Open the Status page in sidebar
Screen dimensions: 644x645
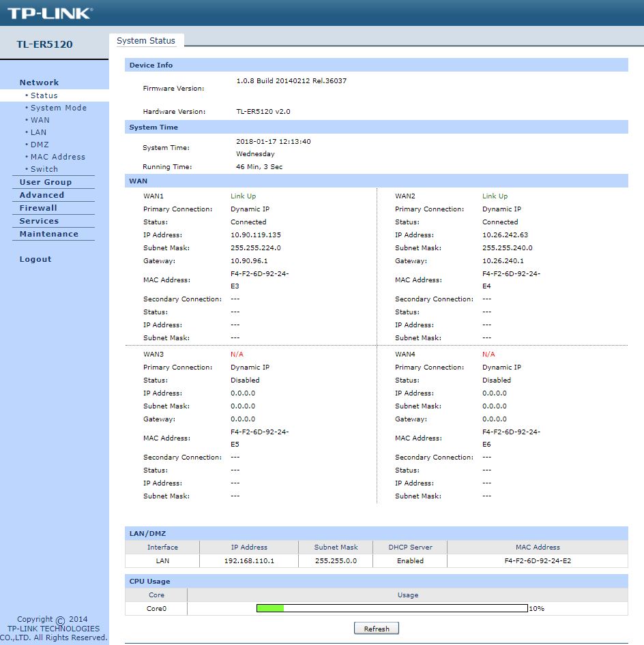click(44, 95)
